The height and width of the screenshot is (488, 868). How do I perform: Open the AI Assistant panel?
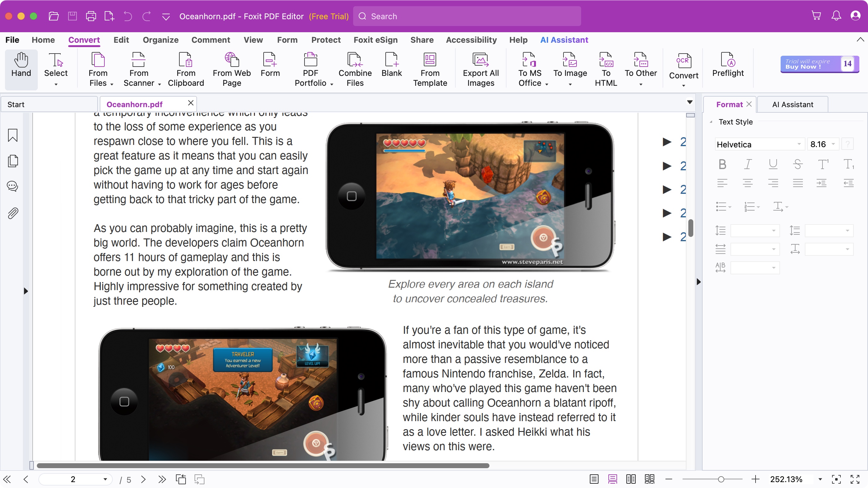point(792,104)
